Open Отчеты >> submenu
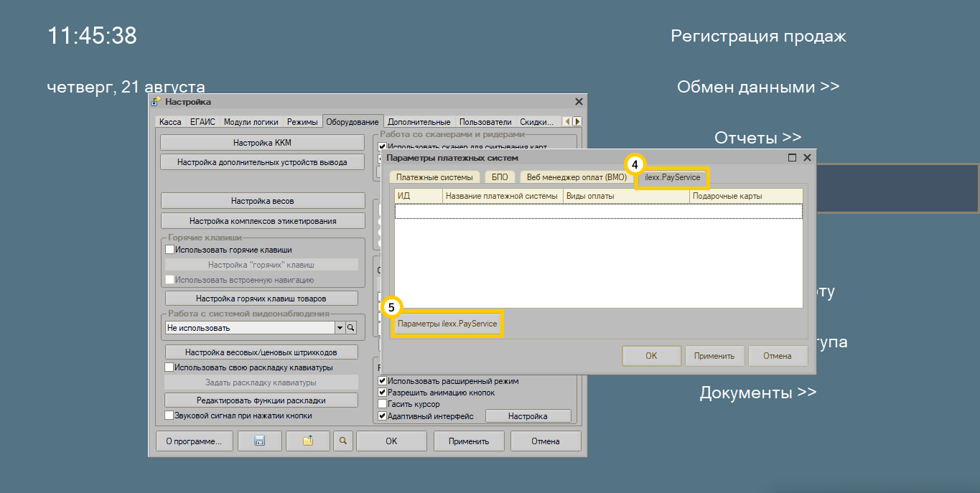980x493 pixels. tap(757, 137)
